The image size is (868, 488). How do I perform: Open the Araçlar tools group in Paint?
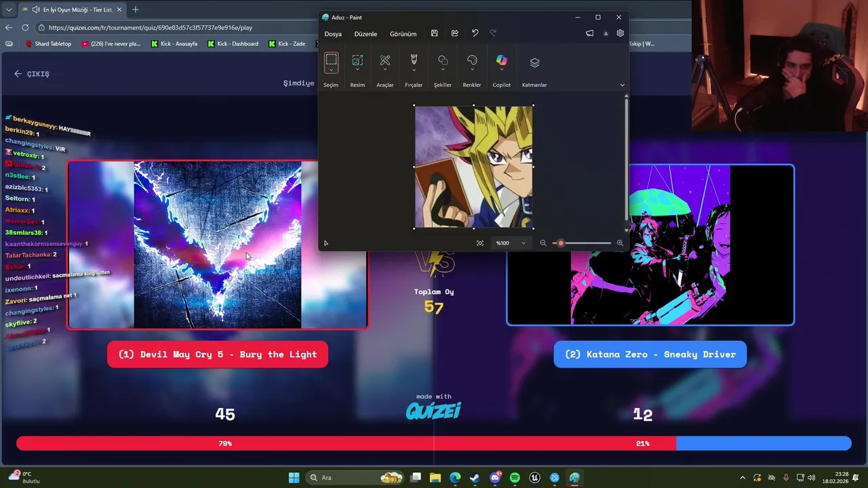click(x=385, y=60)
